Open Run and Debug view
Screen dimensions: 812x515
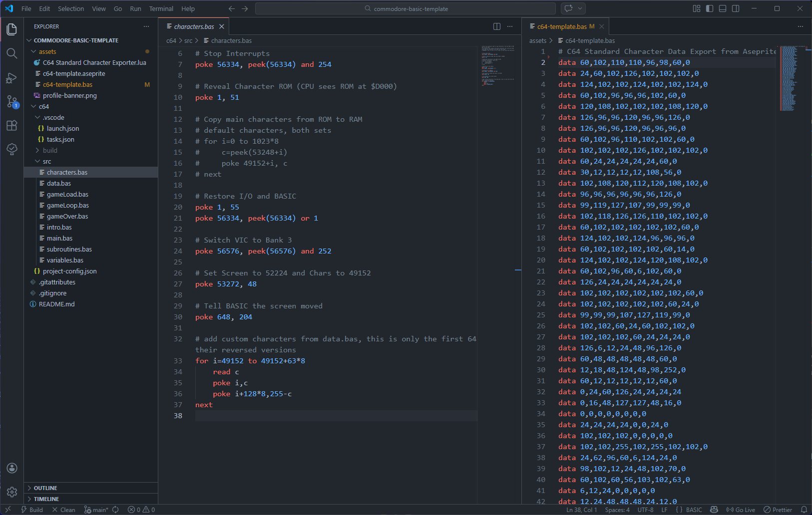pyautogui.click(x=12, y=78)
